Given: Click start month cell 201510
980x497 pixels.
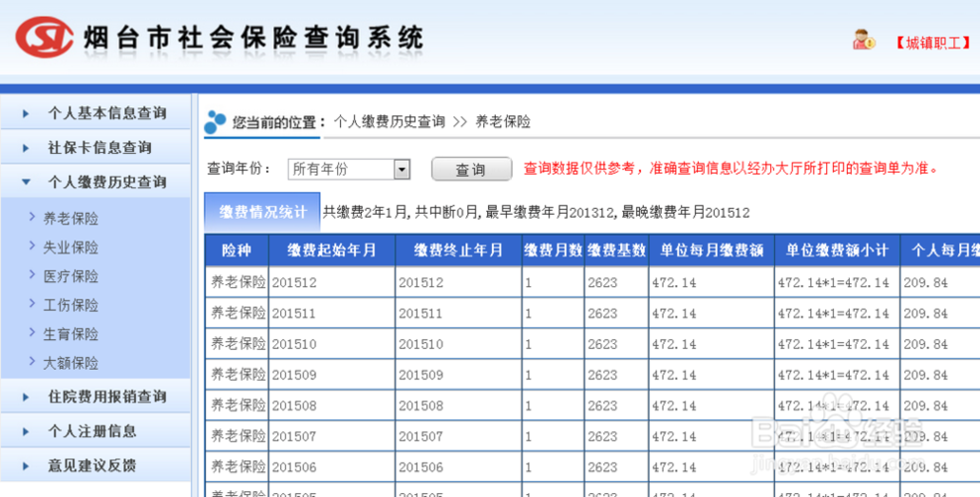Looking at the screenshot, I should click(x=332, y=344).
